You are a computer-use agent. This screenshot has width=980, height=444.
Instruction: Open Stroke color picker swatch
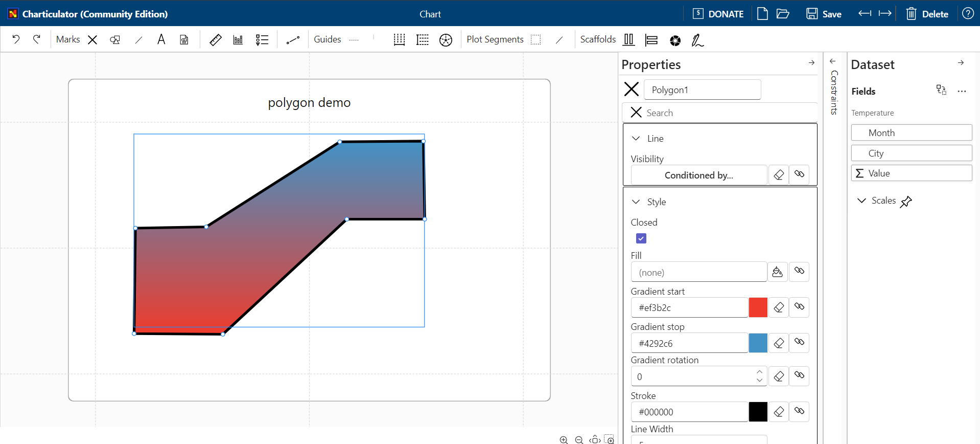pos(758,412)
